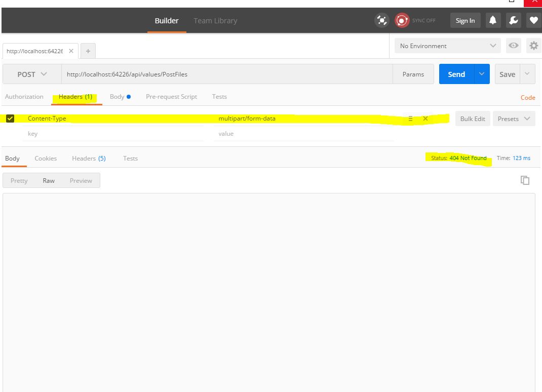The image size is (542, 392).
Task: Click the heart favorites icon
Action: [x=533, y=20]
